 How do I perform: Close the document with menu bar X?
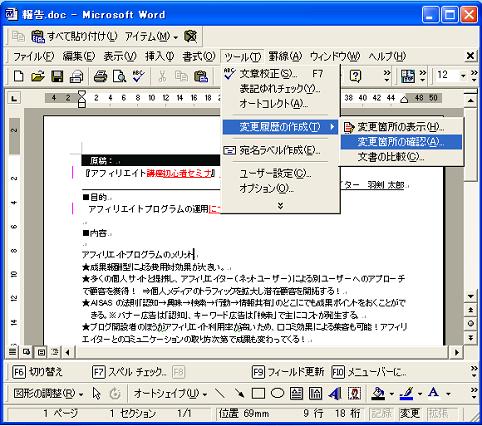pos(470,56)
